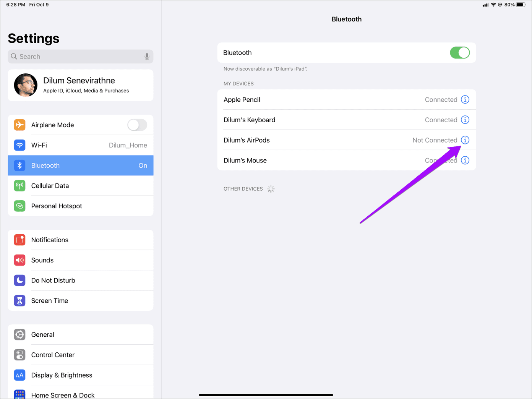Tap the Home Screen & Dock grid icon
This screenshot has height=399, width=532.
19,394
